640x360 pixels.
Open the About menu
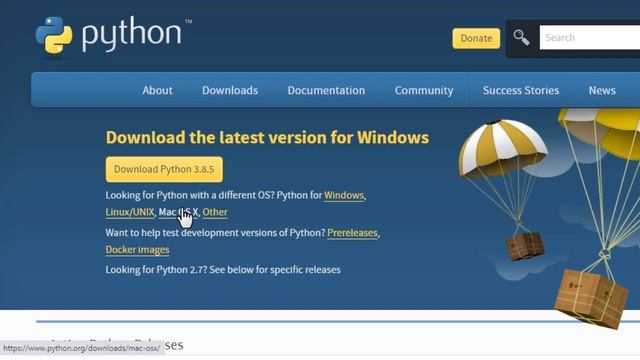coord(158,90)
